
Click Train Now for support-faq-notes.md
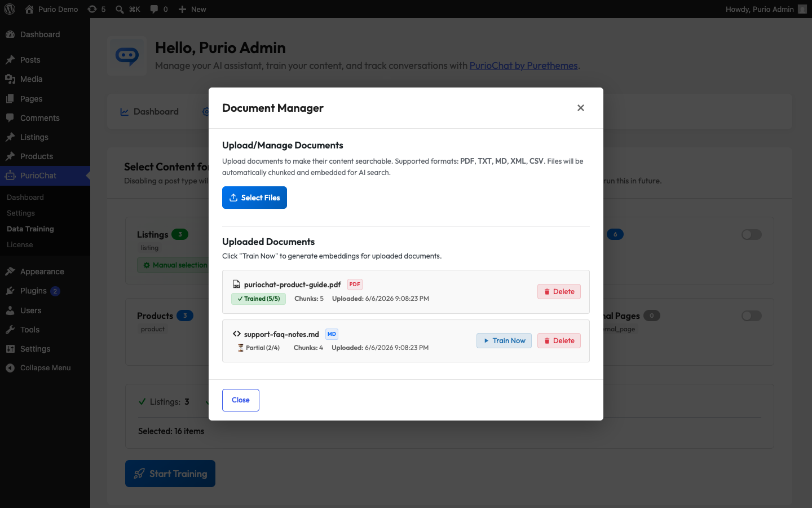(x=504, y=340)
